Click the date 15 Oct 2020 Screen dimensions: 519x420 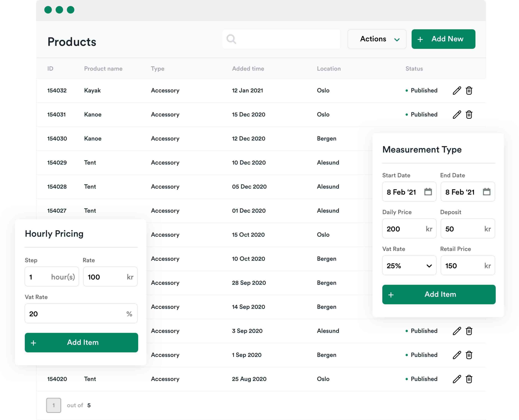[248, 235]
